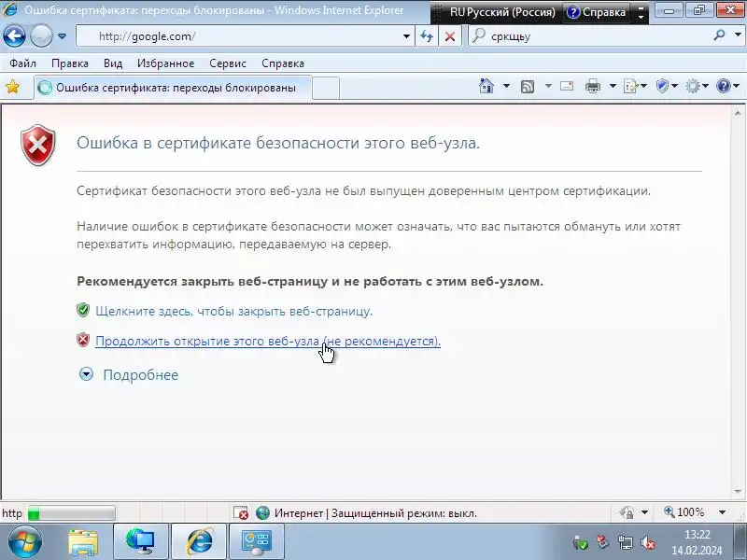Click the small red shield beside continue link

tap(83, 340)
